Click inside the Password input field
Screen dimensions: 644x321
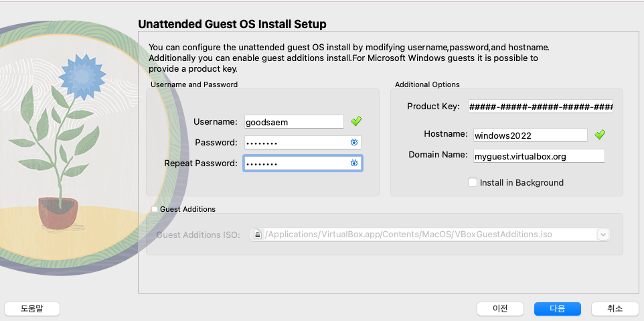303,142
